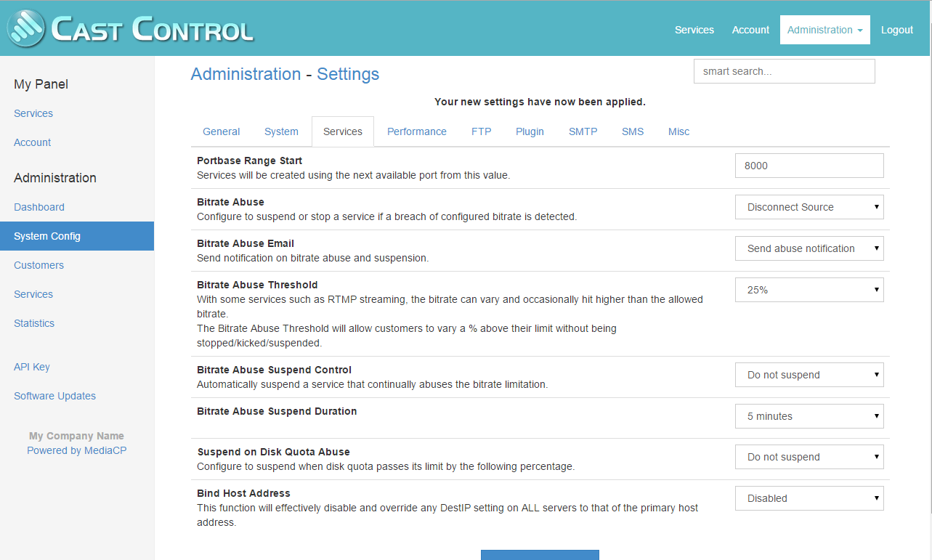Select System Config in the sidebar
The width and height of the screenshot is (932, 560).
point(77,236)
